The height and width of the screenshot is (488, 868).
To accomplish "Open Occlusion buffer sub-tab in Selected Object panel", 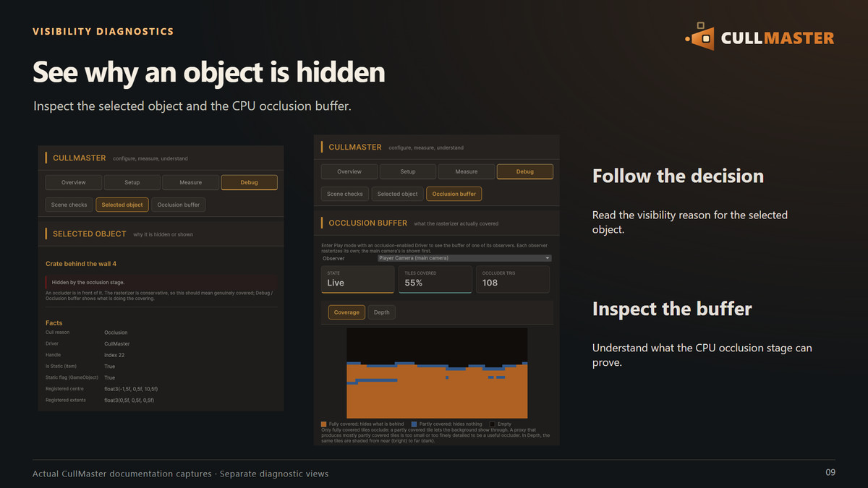I will [x=179, y=205].
